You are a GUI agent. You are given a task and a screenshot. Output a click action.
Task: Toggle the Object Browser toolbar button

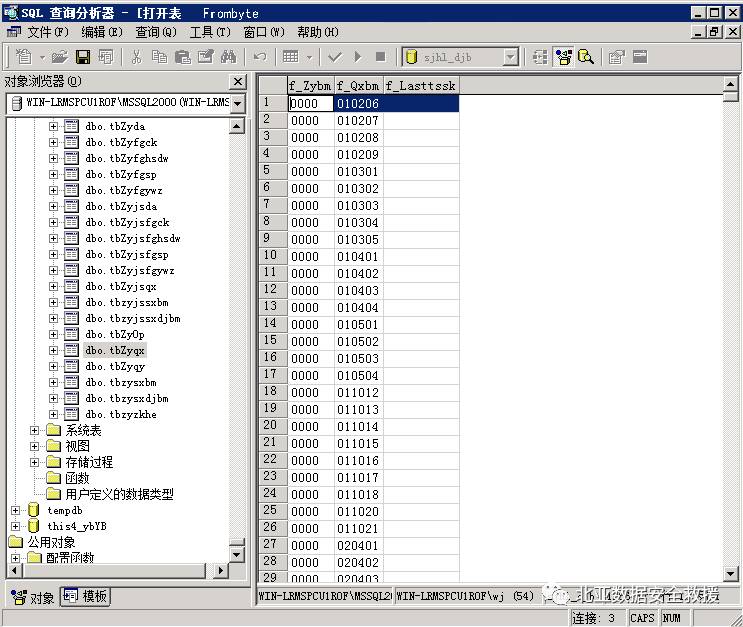563,57
